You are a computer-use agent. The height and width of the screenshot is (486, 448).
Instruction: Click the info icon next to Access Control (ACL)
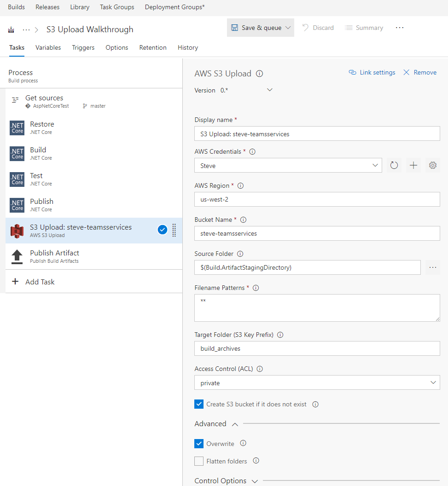(260, 369)
